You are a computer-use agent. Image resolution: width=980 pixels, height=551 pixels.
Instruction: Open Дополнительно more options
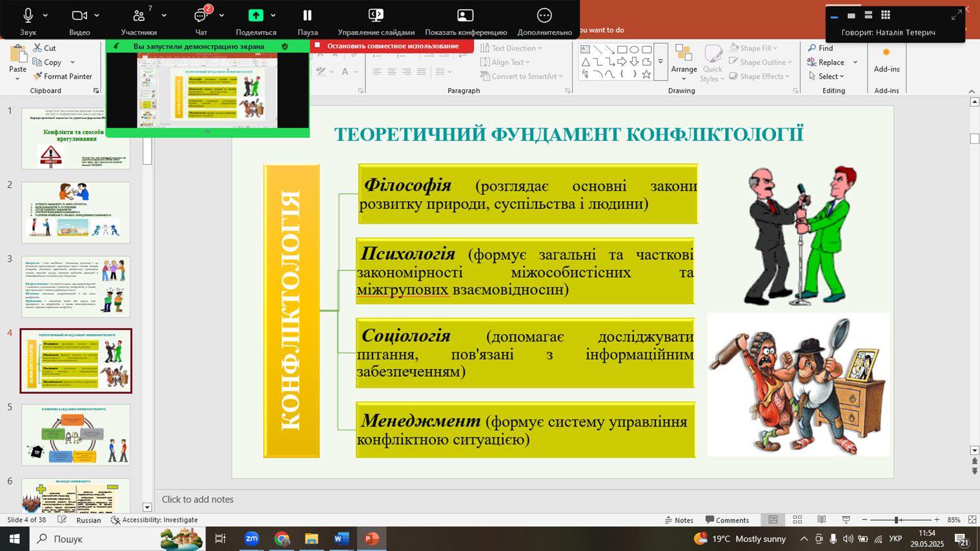coord(544,15)
